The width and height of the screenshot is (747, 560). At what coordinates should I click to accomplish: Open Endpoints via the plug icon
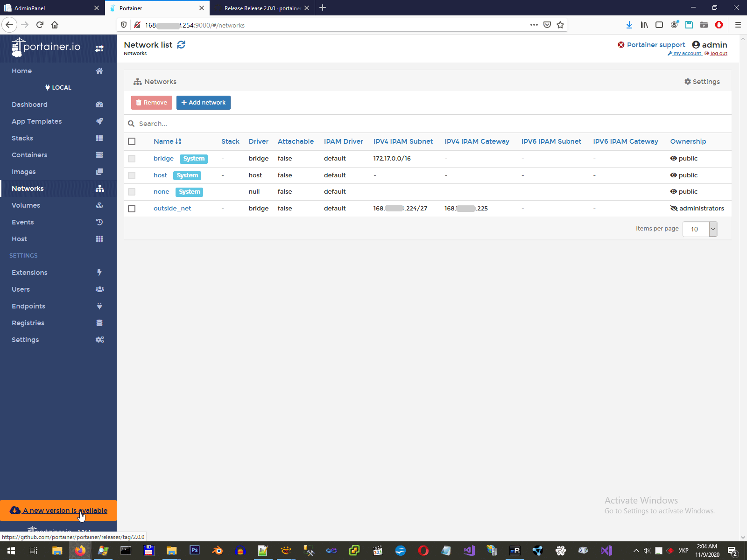99,306
